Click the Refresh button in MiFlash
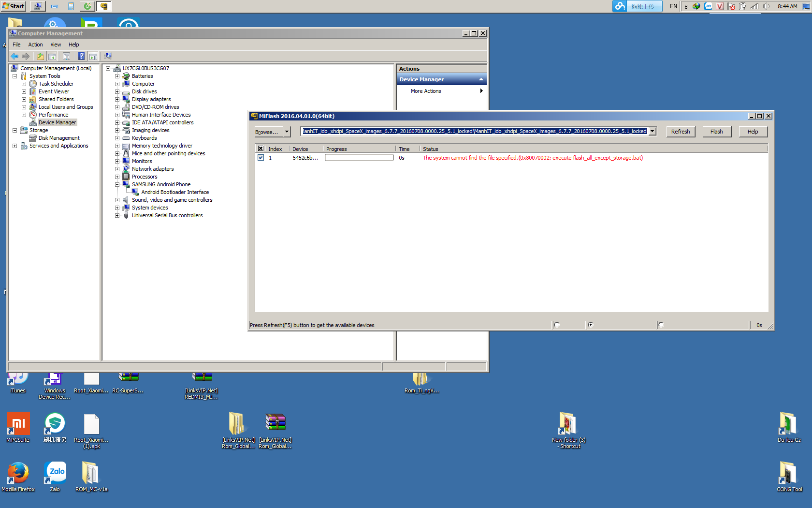Screen dimensions: 812x508 [681, 132]
